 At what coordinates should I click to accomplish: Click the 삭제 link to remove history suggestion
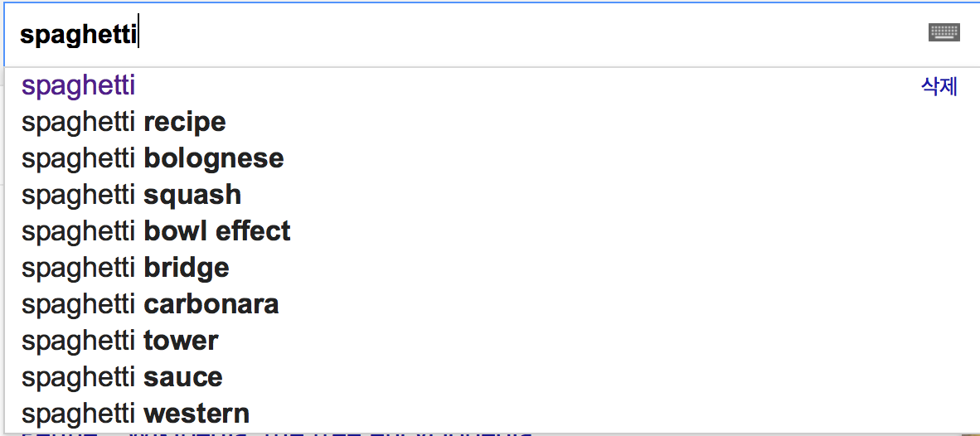tap(939, 86)
